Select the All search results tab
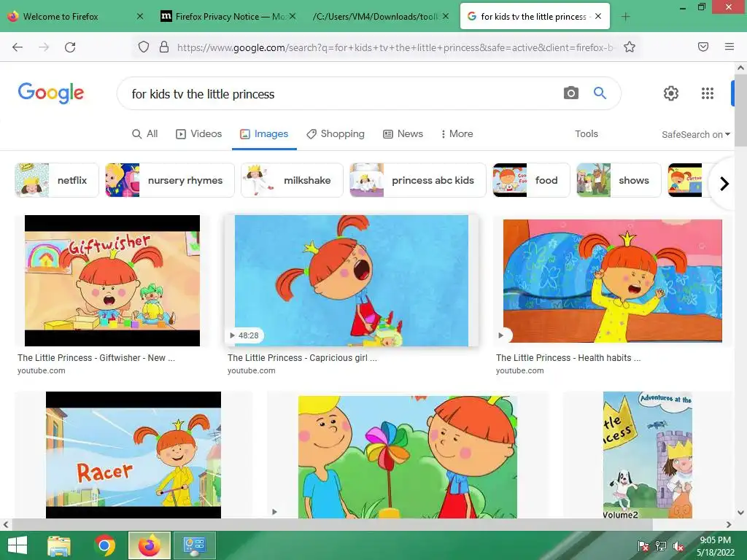 tap(145, 134)
